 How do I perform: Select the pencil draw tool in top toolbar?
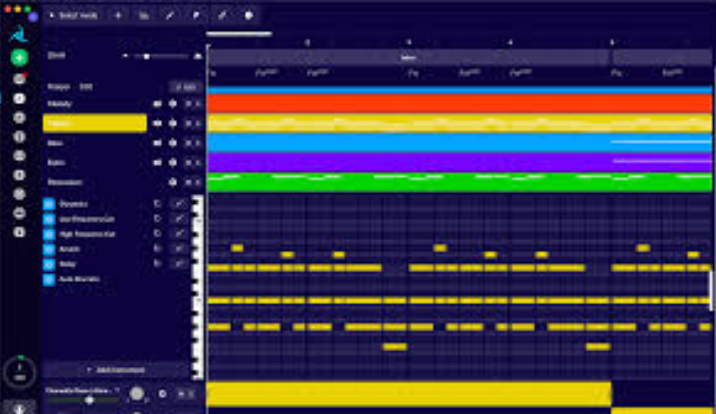170,16
